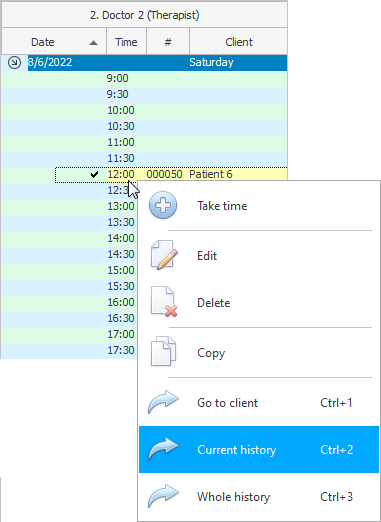Click the Current history arrow icon
Image resolution: width=381 pixels, height=522 pixels.
point(163,449)
